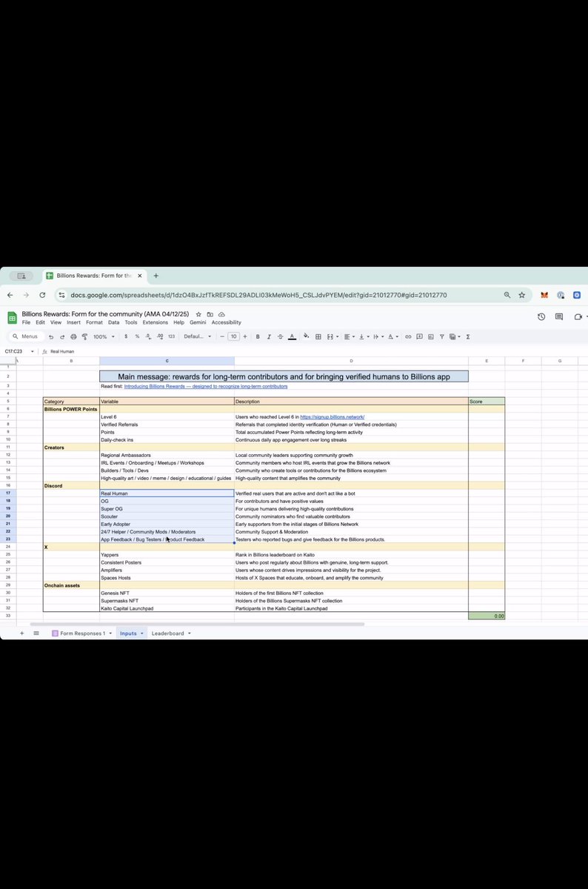Star the Billions Rewards document
The image size is (588, 889).
pyautogui.click(x=198, y=314)
